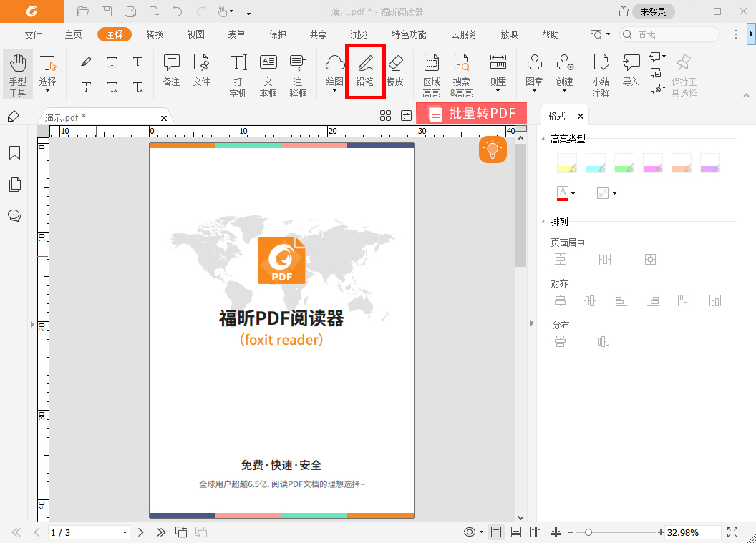Select the Text box (文本框) tool
The width and height of the screenshot is (756, 543).
click(268, 75)
